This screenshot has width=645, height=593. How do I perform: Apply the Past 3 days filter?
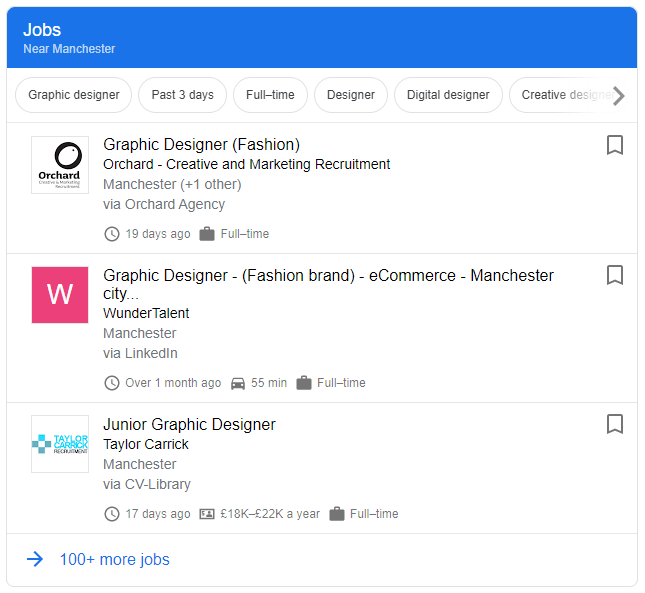(183, 95)
